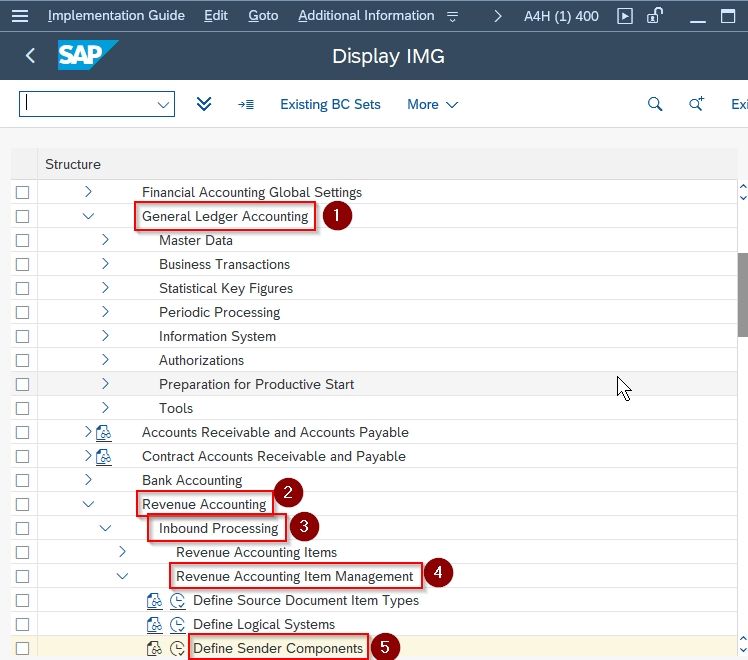Open documentation icon for Define Sender Components

coord(155,649)
